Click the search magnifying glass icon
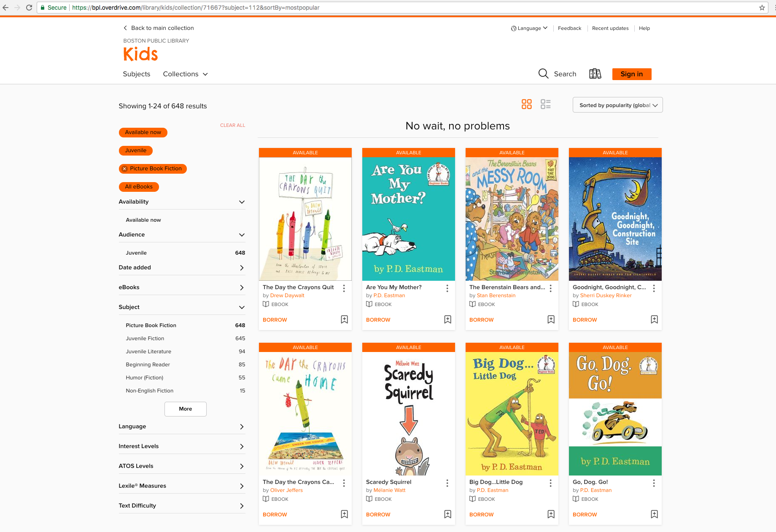This screenshot has height=532, width=776. coord(543,74)
